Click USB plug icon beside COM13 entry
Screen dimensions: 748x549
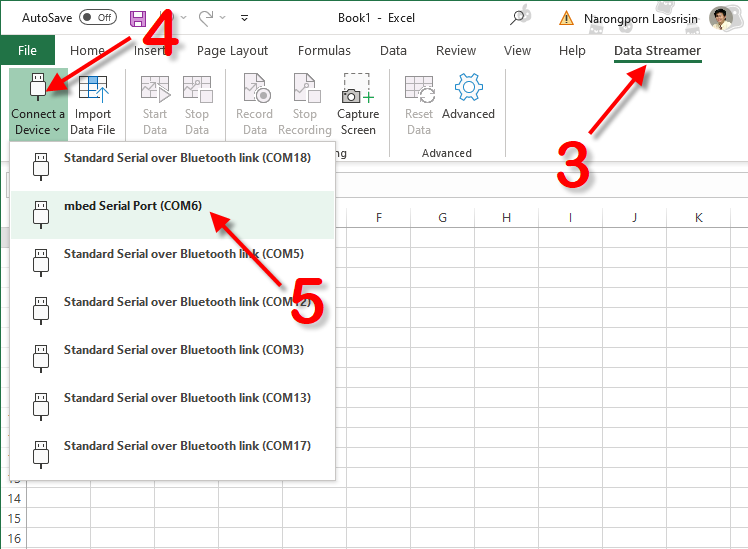pyautogui.click(x=41, y=406)
